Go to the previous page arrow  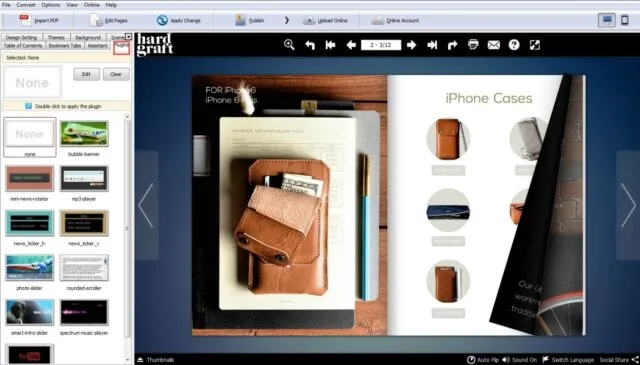point(351,45)
